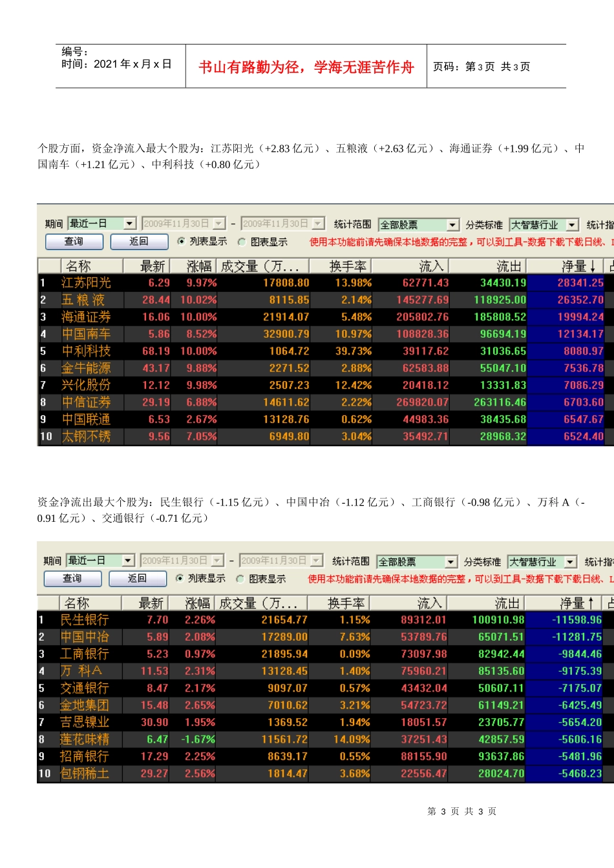Open 大智慧行业 category dropdown in bottom panel
Viewport: 614px width, 868px height.
tap(571, 562)
